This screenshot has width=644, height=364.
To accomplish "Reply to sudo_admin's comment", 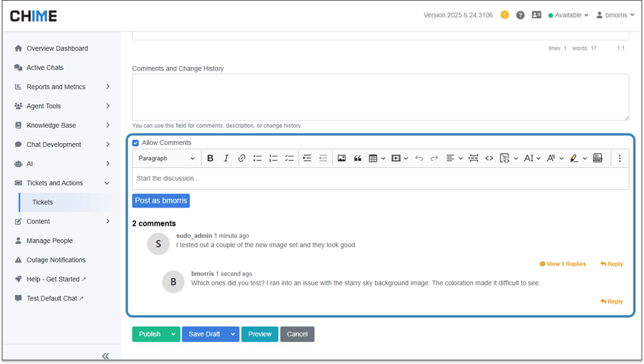I will (x=612, y=264).
